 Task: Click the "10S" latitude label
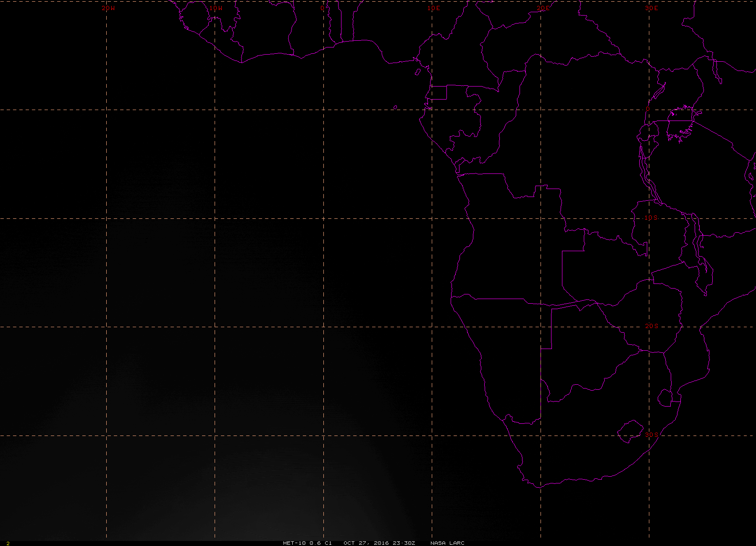pyautogui.click(x=651, y=218)
